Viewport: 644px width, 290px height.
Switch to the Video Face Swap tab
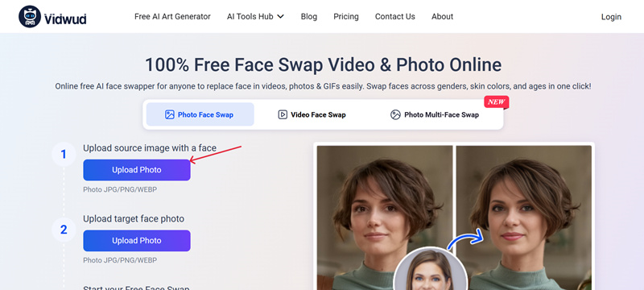312,114
